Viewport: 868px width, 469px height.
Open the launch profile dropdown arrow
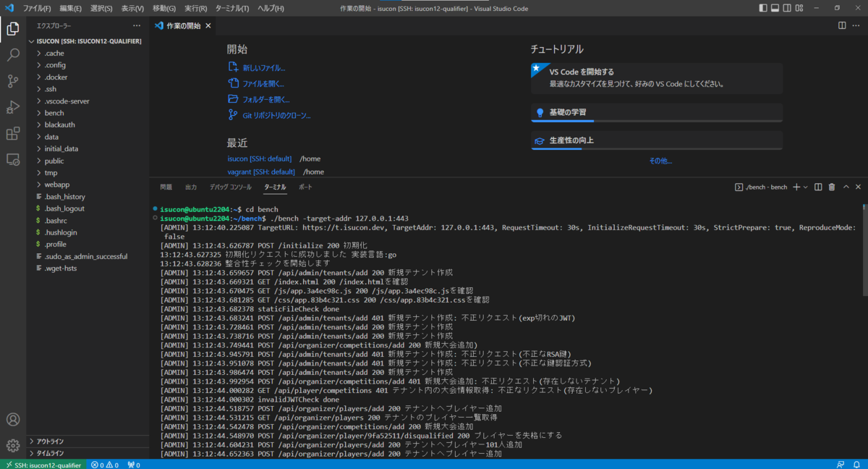click(805, 187)
